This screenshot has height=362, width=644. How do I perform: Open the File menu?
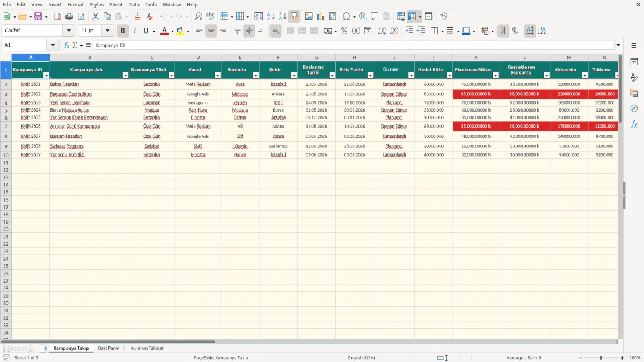pyautogui.click(x=7, y=4)
